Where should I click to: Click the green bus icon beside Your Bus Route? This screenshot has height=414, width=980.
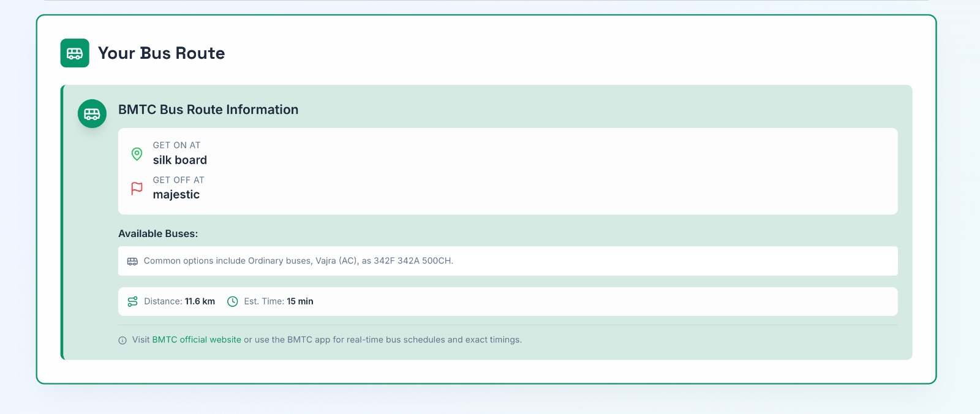point(75,53)
